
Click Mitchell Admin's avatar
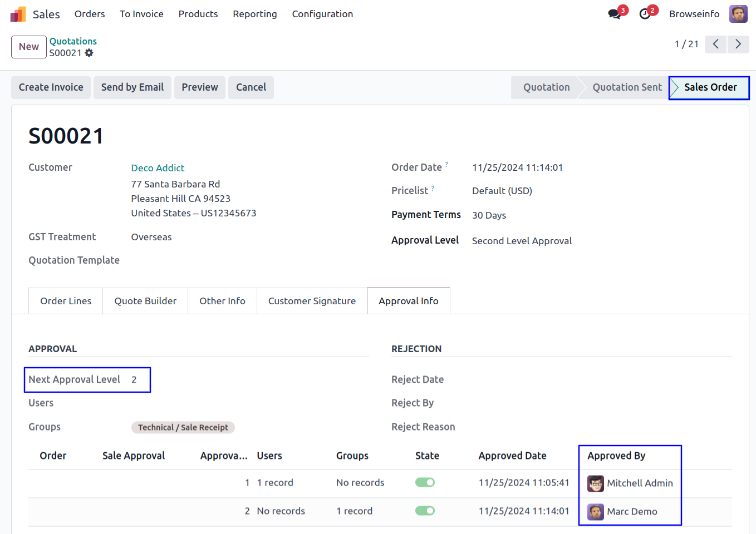(596, 483)
